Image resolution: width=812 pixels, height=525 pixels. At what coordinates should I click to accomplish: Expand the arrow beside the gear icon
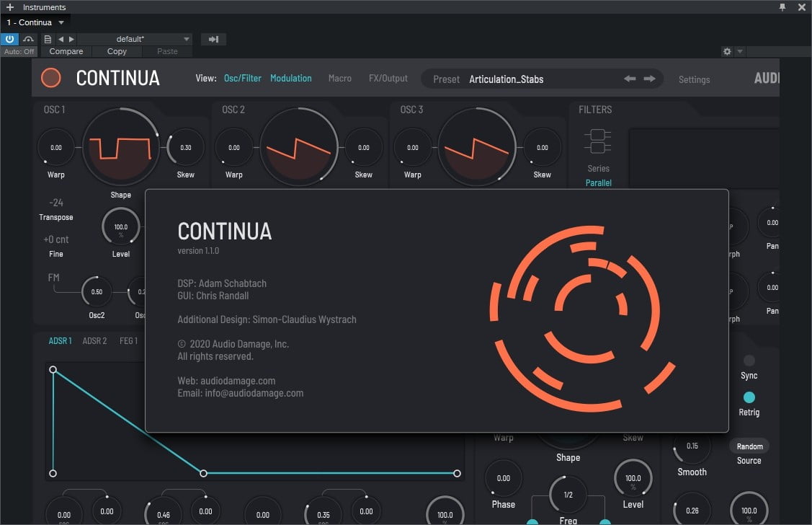(740, 51)
